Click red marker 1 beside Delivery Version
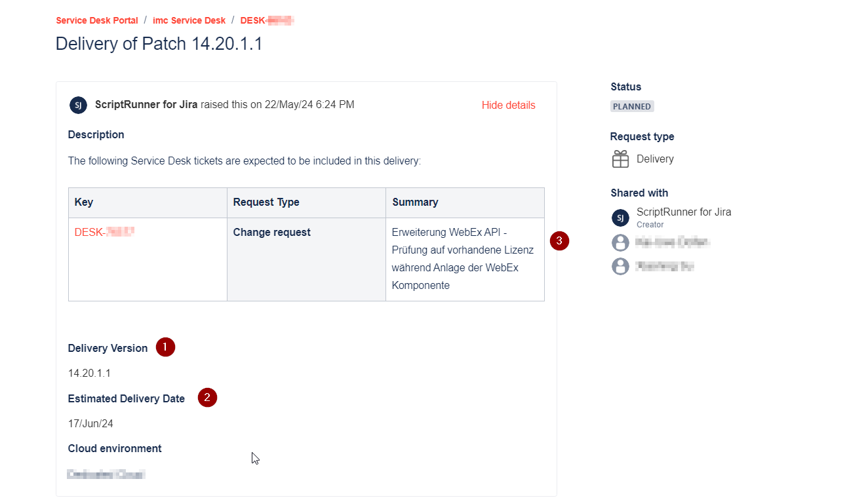This screenshot has width=868, height=498. point(165,347)
